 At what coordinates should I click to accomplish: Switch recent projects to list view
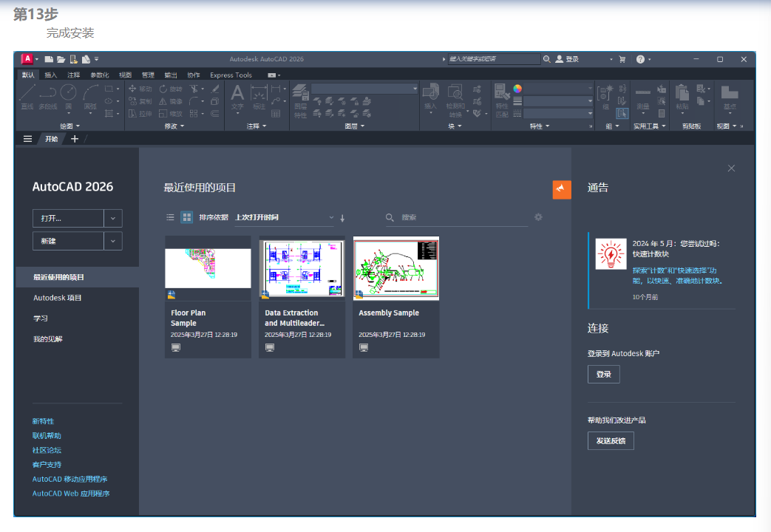pyautogui.click(x=171, y=217)
